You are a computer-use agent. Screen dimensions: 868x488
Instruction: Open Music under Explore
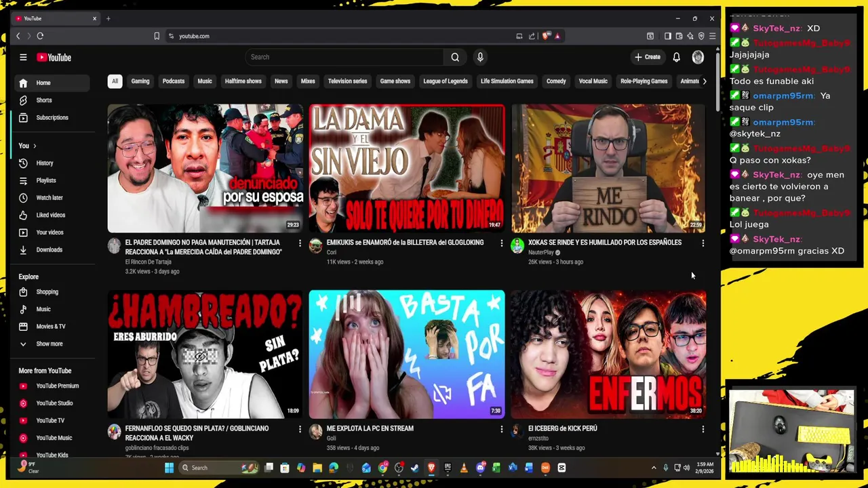[52, 309]
